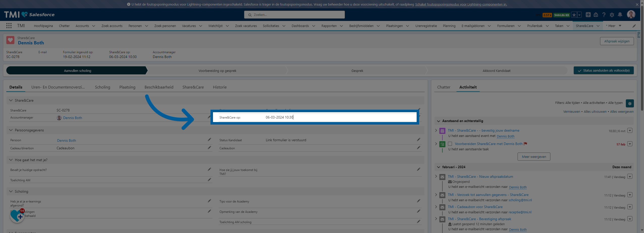
Task: Add page to favorites star icon
Action: [574, 15]
